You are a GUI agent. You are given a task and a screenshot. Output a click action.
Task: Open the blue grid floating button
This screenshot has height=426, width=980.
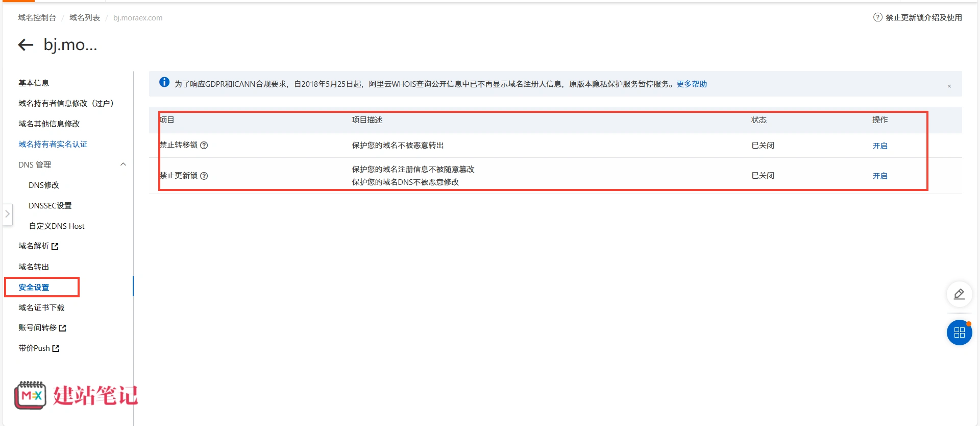tap(959, 333)
